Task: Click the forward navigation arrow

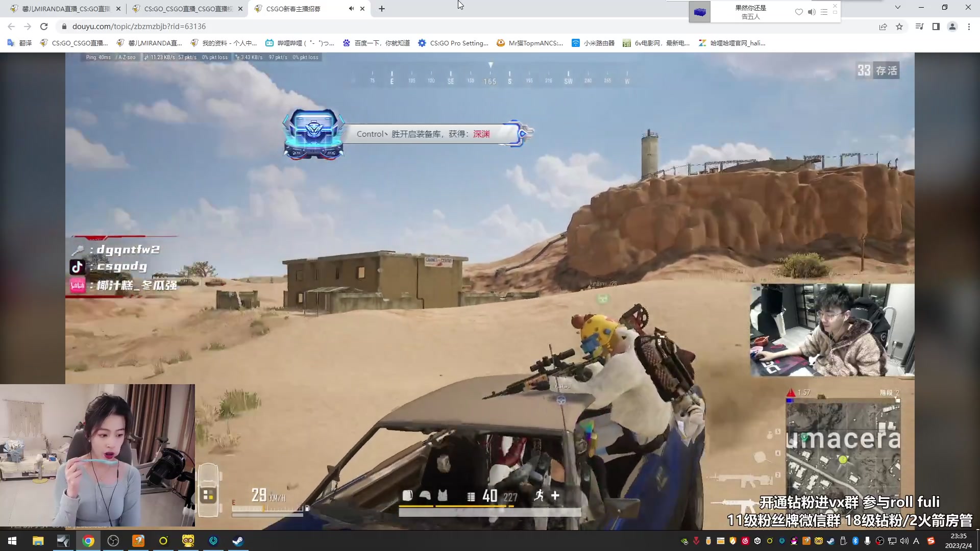Action: pyautogui.click(x=28, y=27)
